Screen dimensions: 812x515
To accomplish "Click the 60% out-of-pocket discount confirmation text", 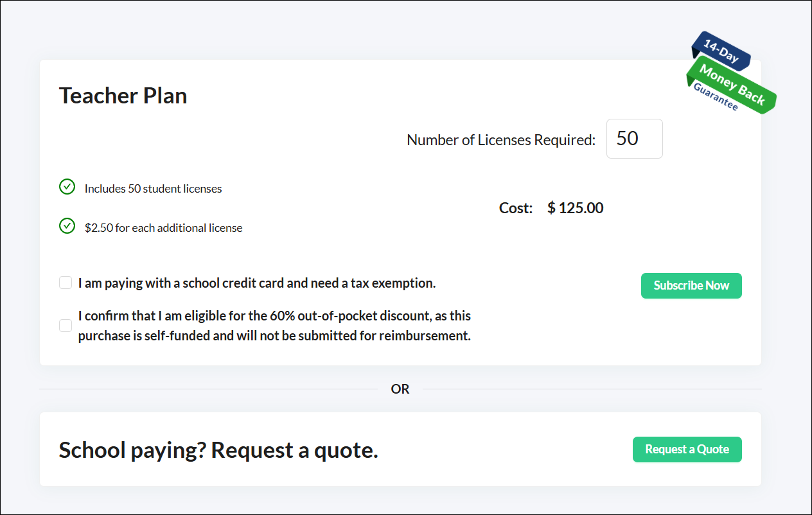I will coord(274,326).
